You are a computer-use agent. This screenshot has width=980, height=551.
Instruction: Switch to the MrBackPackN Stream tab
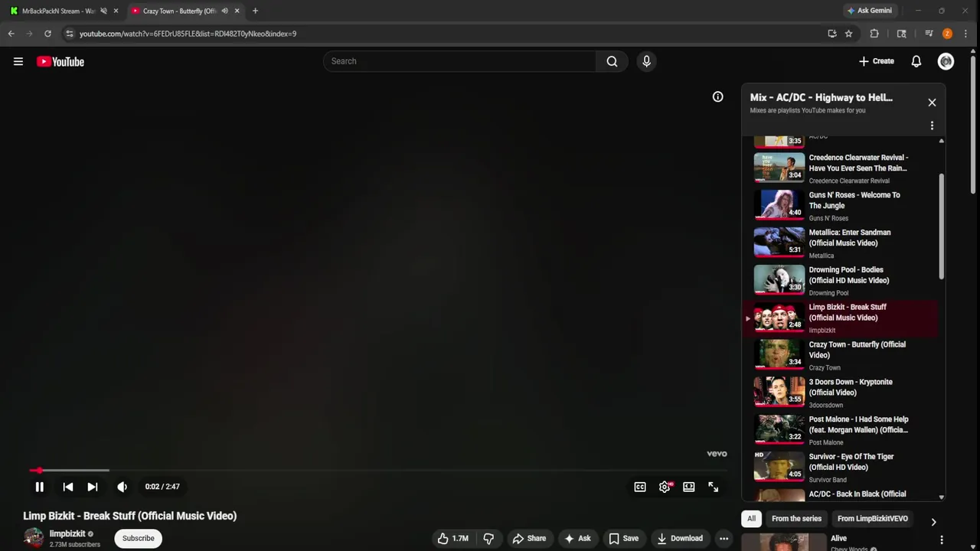59,11
